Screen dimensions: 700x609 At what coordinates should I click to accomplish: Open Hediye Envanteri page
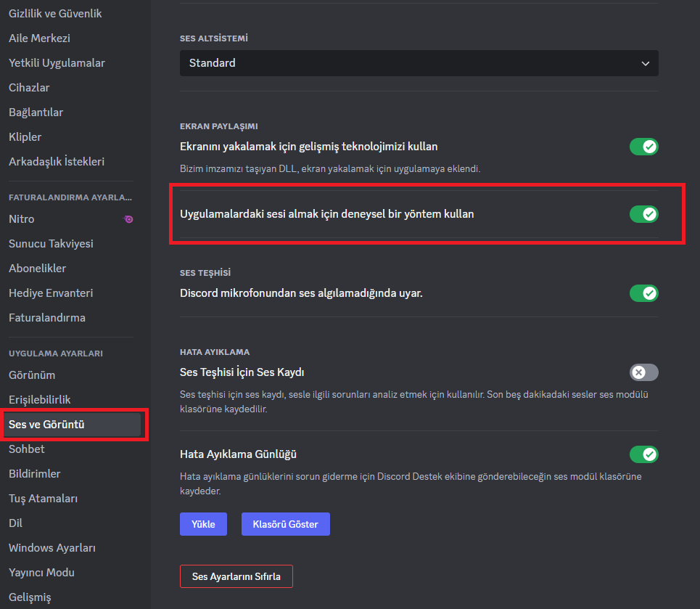(x=51, y=293)
